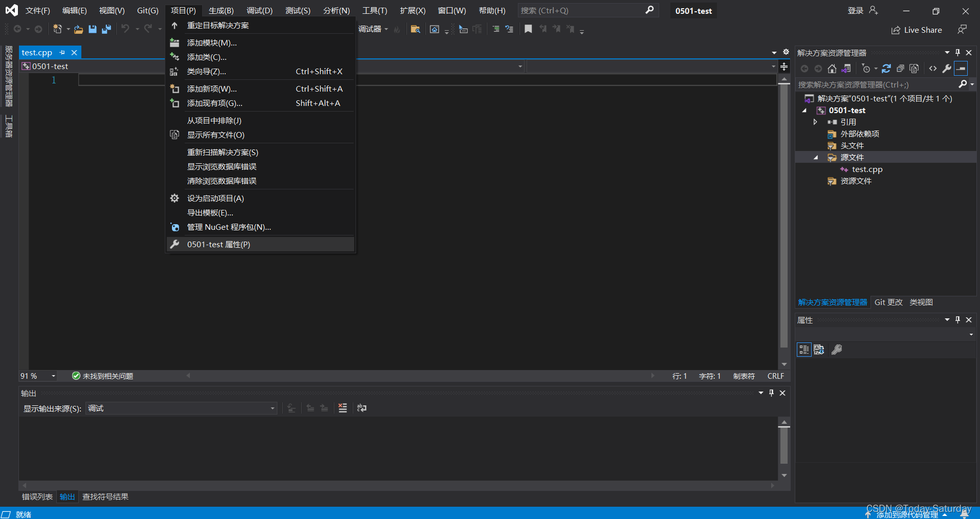This screenshot has width=980, height=519.
Task: Open the 生成(B) build menu
Action: (x=221, y=10)
